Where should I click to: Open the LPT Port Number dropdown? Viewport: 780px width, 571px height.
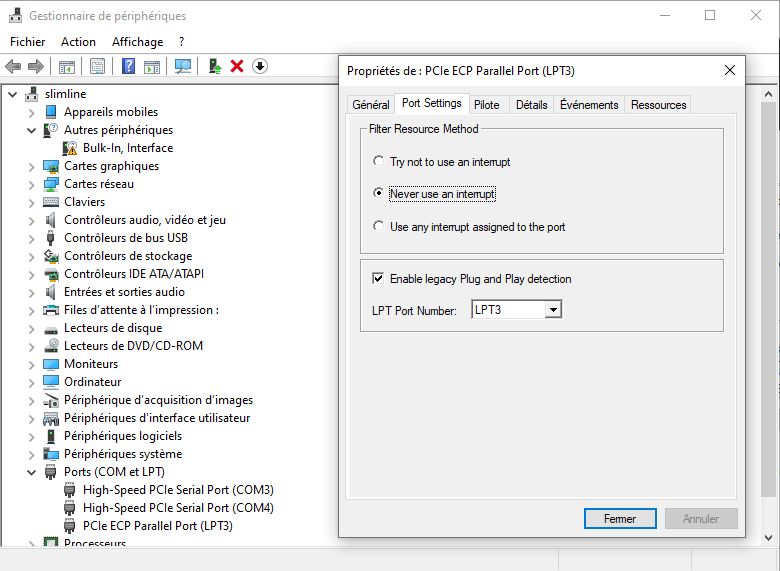pos(553,310)
